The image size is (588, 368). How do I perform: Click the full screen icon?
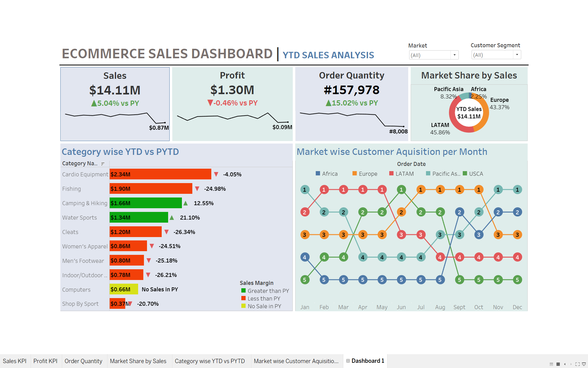(x=577, y=364)
